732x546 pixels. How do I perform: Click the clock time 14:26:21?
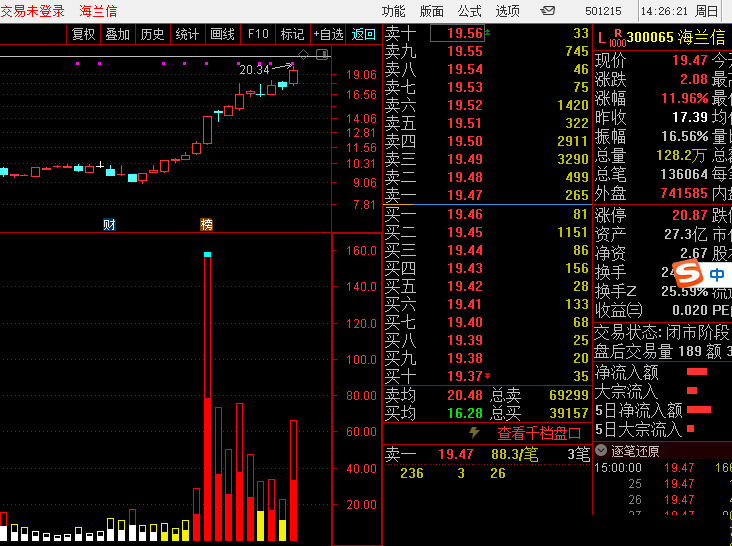pyautogui.click(x=664, y=11)
